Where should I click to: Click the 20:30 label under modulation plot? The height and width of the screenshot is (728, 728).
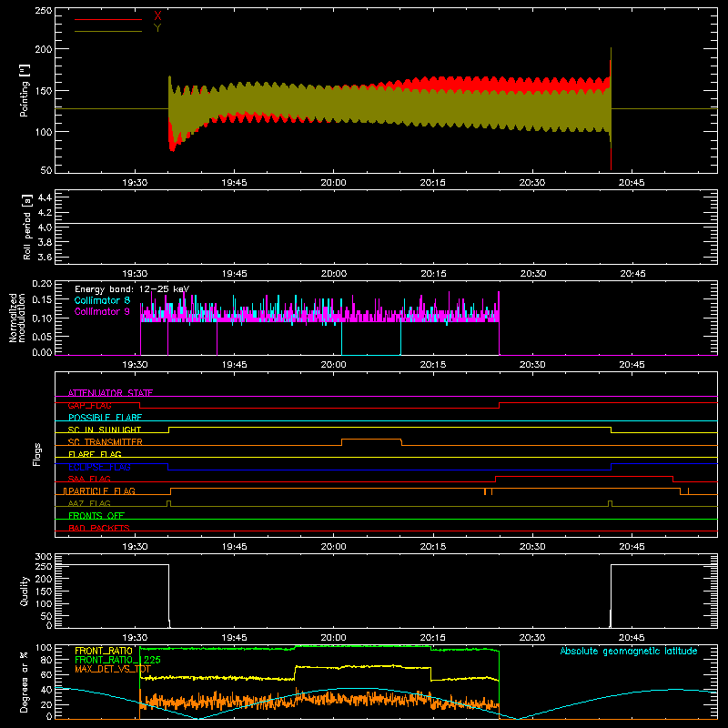tap(532, 365)
